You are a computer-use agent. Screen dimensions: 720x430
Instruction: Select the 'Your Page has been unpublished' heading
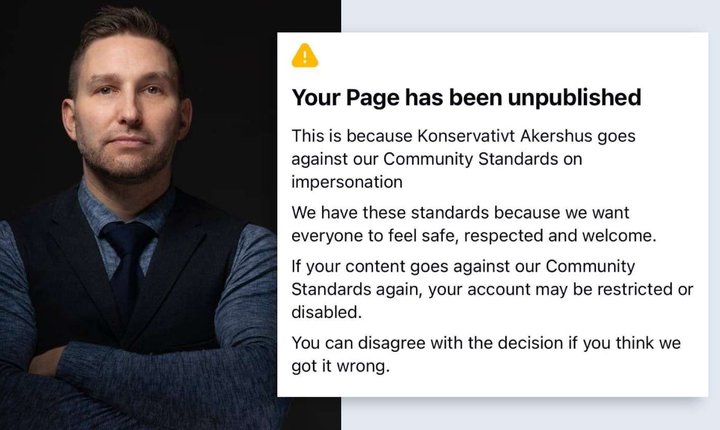467,97
